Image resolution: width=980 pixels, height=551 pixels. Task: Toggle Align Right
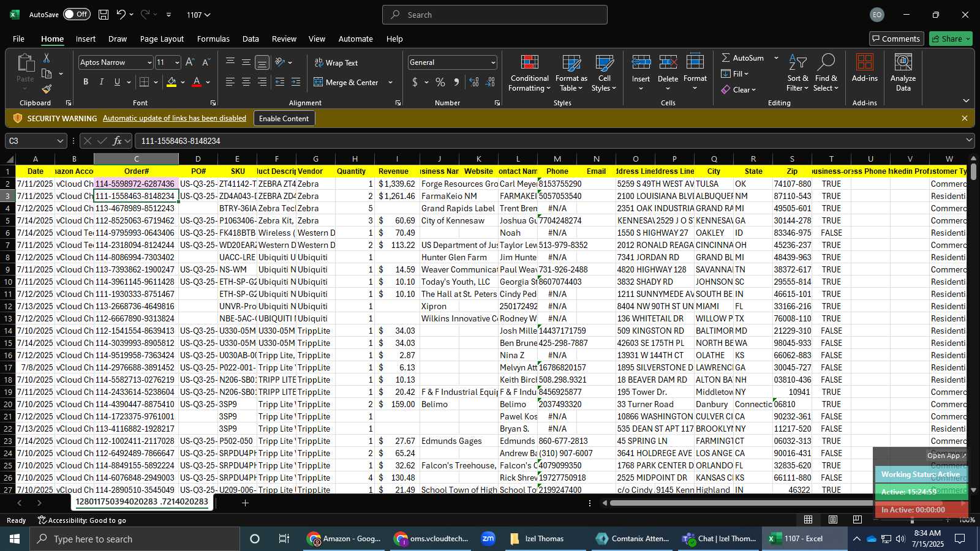coord(262,82)
